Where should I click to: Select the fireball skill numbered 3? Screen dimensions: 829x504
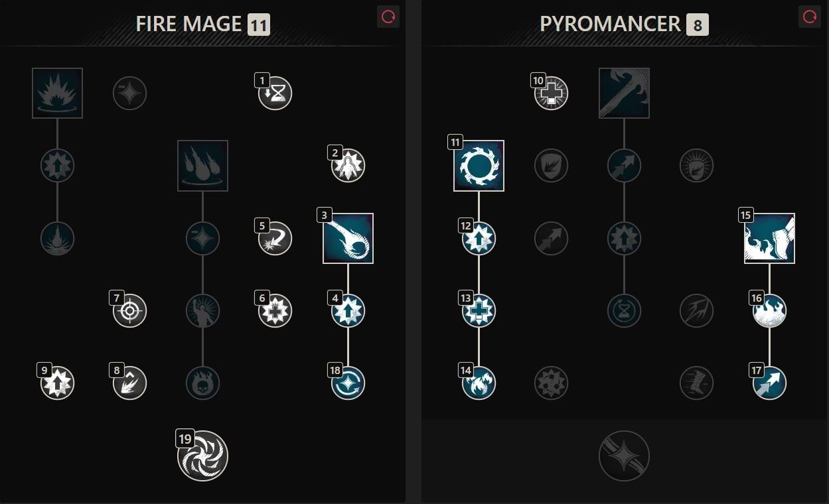[x=348, y=238]
